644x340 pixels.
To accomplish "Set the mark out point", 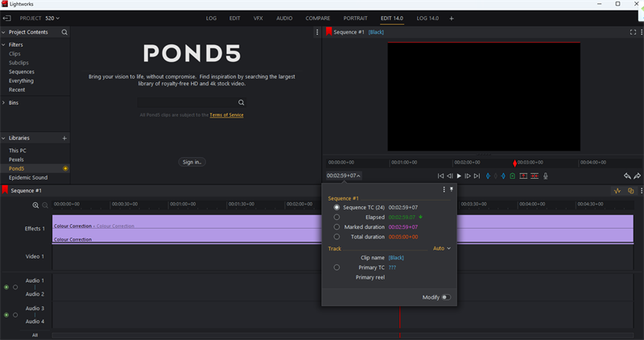I will [503, 176].
